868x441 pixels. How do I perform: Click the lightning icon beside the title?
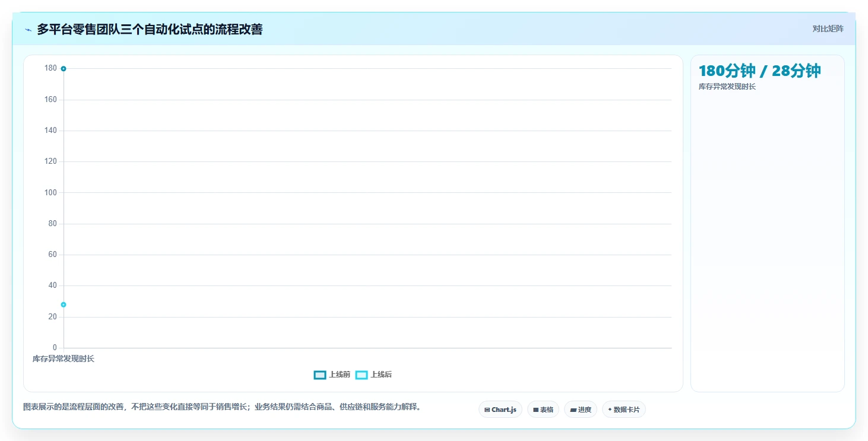tap(28, 29)
